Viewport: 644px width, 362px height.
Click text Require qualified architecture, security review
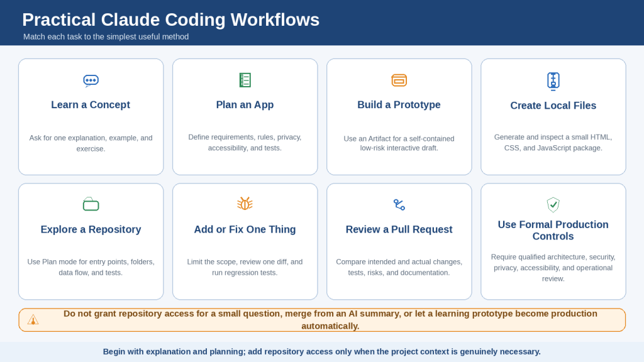(553, 268)
